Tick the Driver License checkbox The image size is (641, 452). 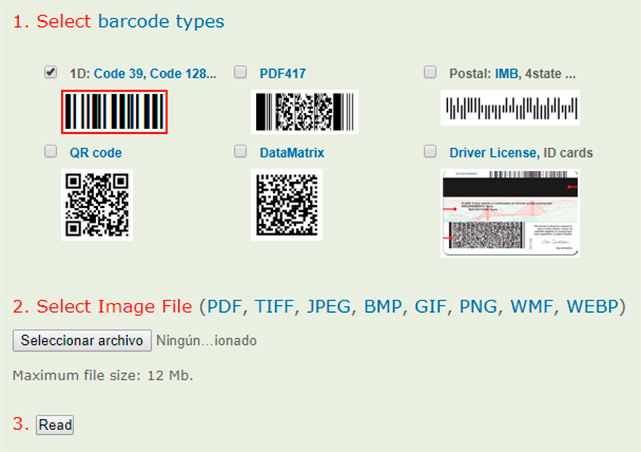[x=430, y=152]
